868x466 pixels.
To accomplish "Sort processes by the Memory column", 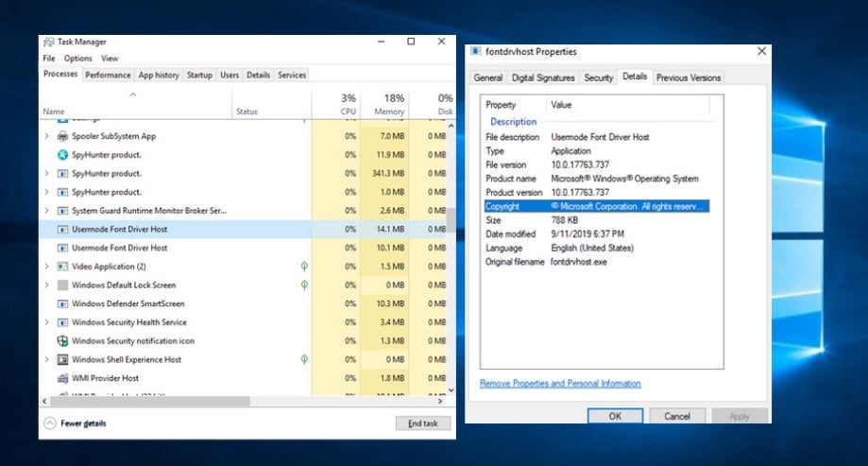I will tap(383, 104).
